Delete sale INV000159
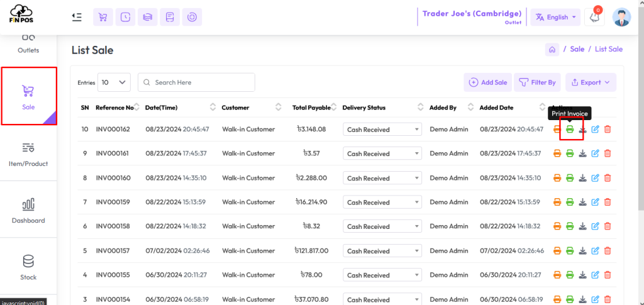The image size is (644, 305). 608,202
